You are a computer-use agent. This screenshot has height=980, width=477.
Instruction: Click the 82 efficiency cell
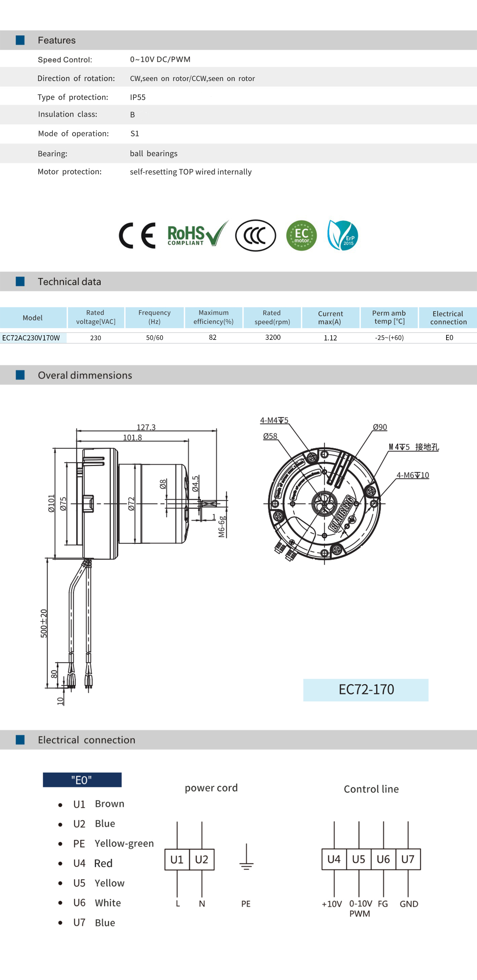point(213,338)
